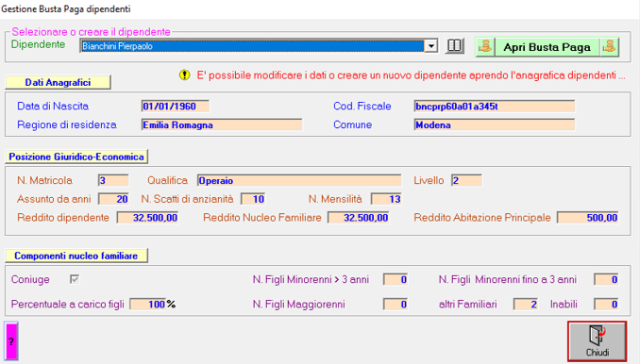Click the Componenti nucleo familiare section button

76,256
